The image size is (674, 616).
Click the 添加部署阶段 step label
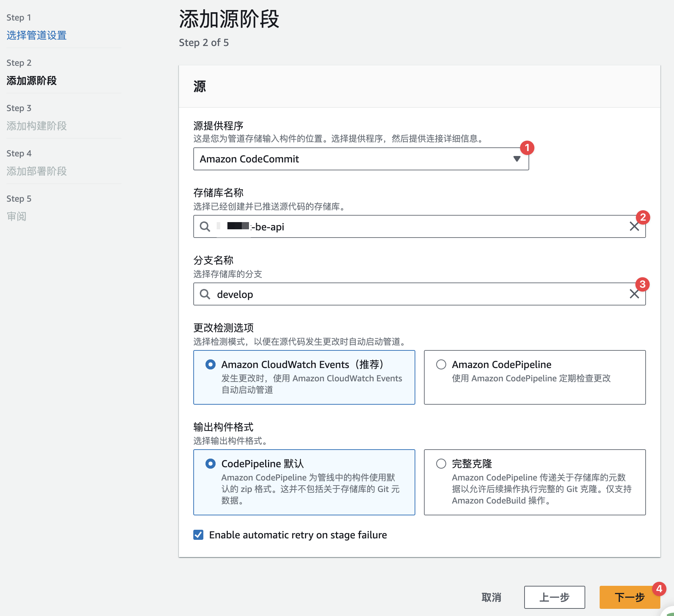[x=37, y=171]
